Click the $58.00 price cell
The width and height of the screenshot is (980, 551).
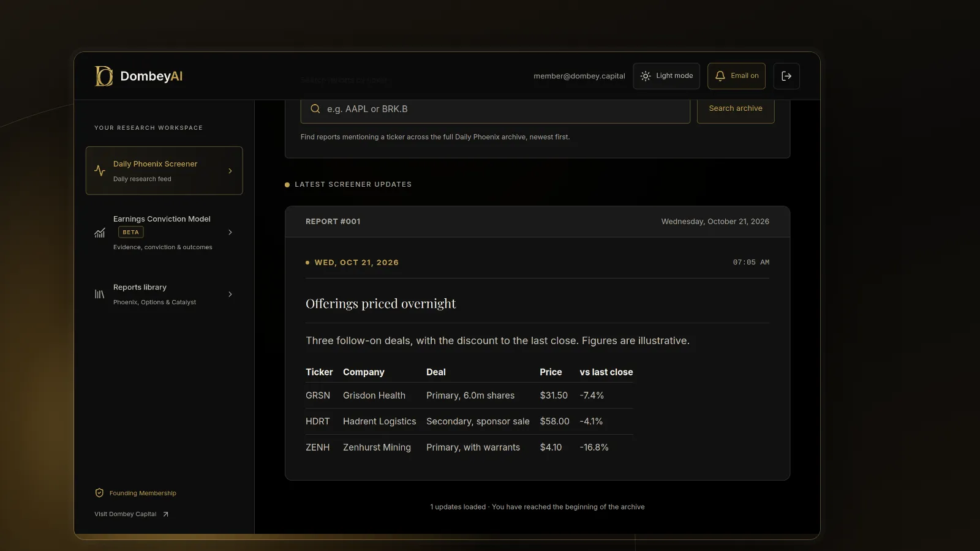click(555, 421)
